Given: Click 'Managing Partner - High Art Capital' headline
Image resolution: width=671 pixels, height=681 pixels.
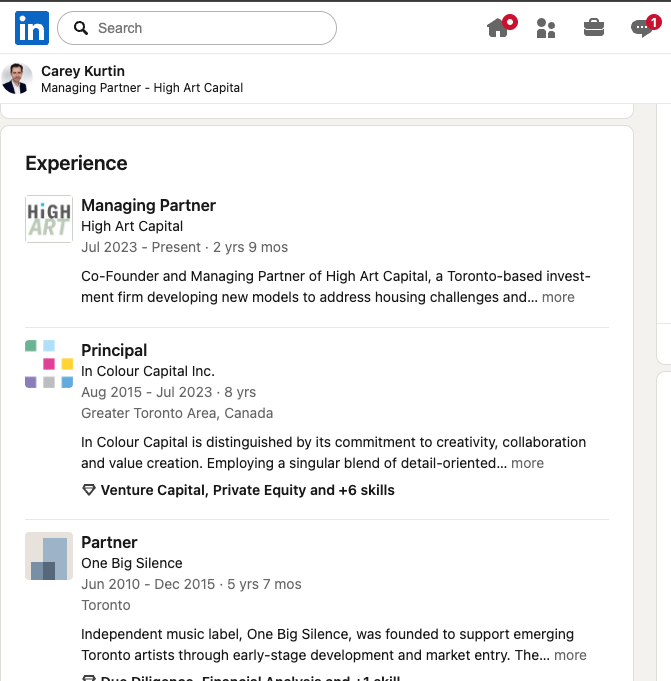Looking at the screenshot, I should (x=142, y=88).
